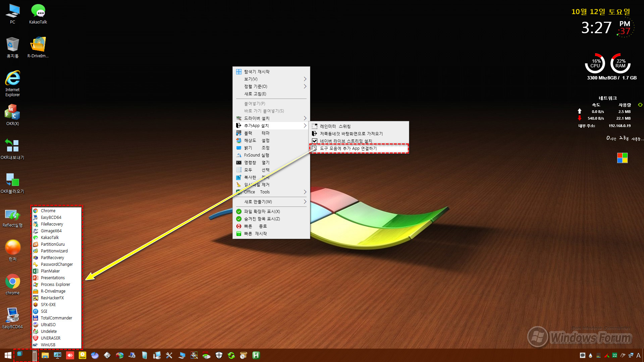
Task: Select the Reflect실행 desktop icon
Action: (x=12, y=218)
